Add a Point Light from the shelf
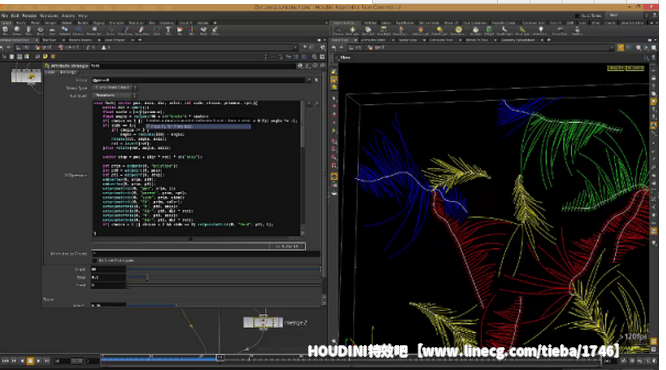Screen dimensions: 666x370 pos(352,31)
